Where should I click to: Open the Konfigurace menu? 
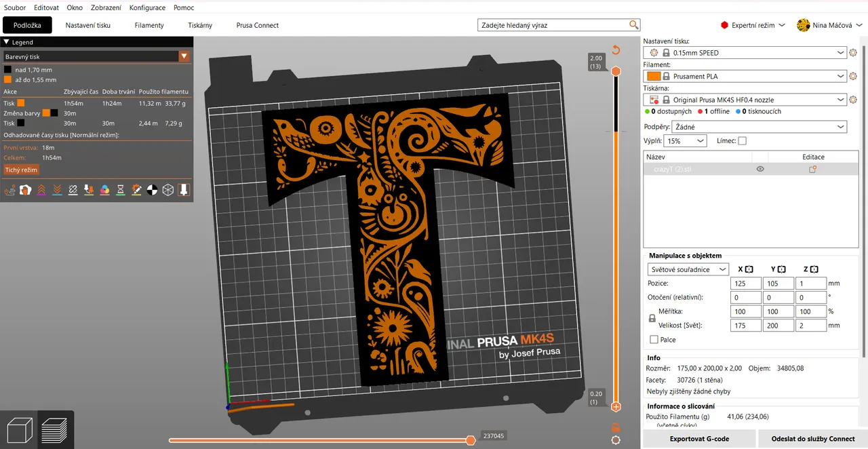click(x=147, y=7)
